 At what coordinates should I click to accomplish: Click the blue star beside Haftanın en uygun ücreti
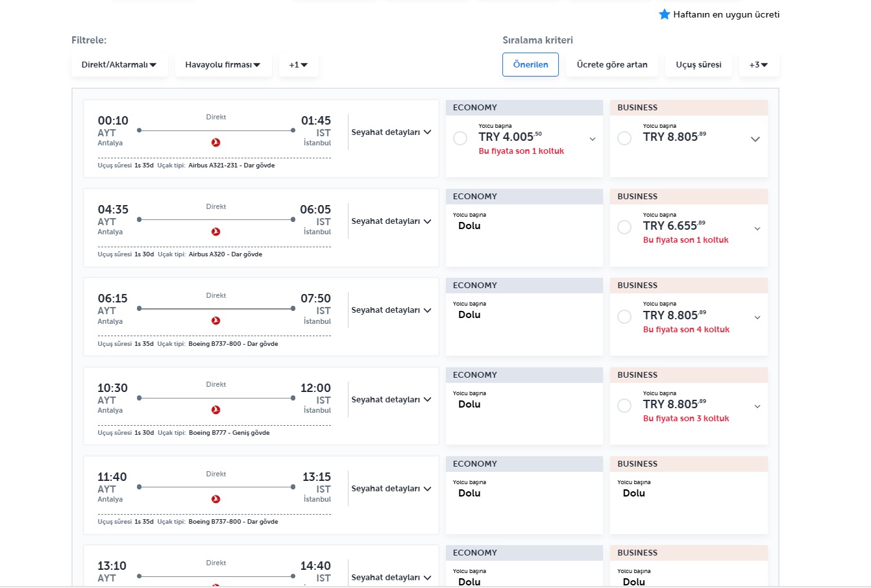(665, 14)
